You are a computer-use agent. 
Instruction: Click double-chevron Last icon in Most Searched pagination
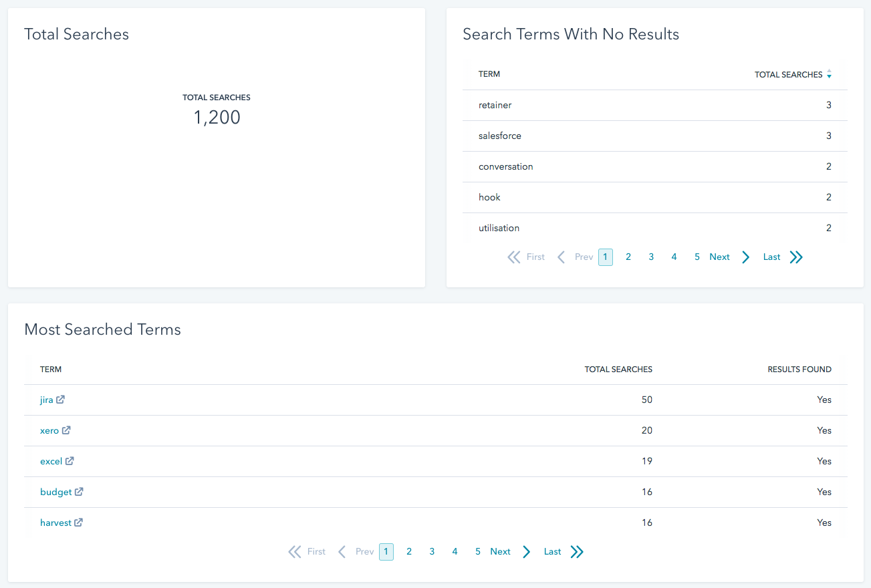pyautogui.click(x=576, y=552)
